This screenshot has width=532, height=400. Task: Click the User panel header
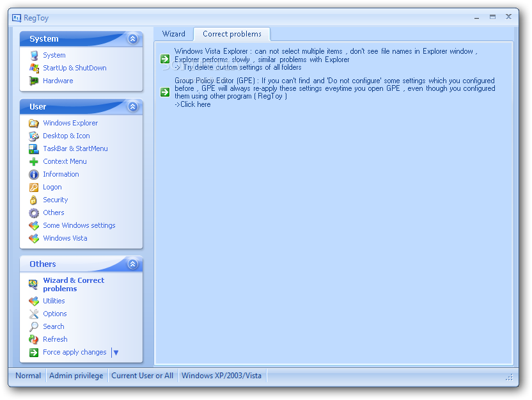pyautogui.click(x=81, y=107)
